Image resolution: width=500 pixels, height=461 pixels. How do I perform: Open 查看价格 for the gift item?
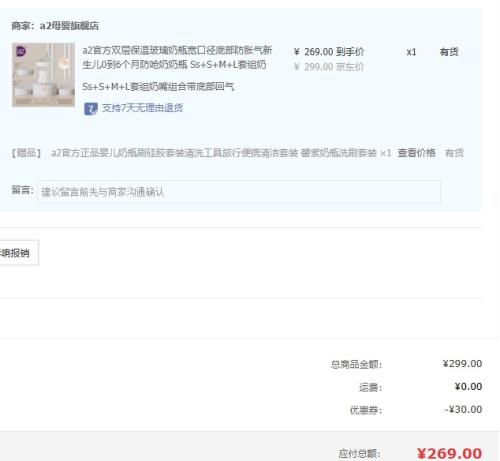[416, 153]
